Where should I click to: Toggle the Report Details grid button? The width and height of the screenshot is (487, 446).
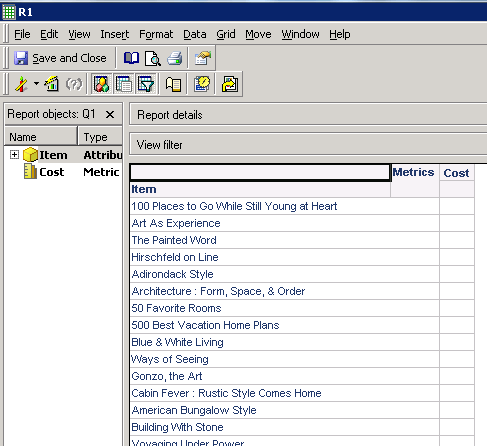coord(123,84)
